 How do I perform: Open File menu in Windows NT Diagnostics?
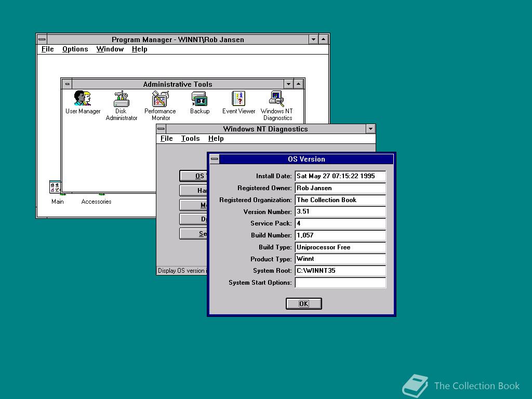167,138
